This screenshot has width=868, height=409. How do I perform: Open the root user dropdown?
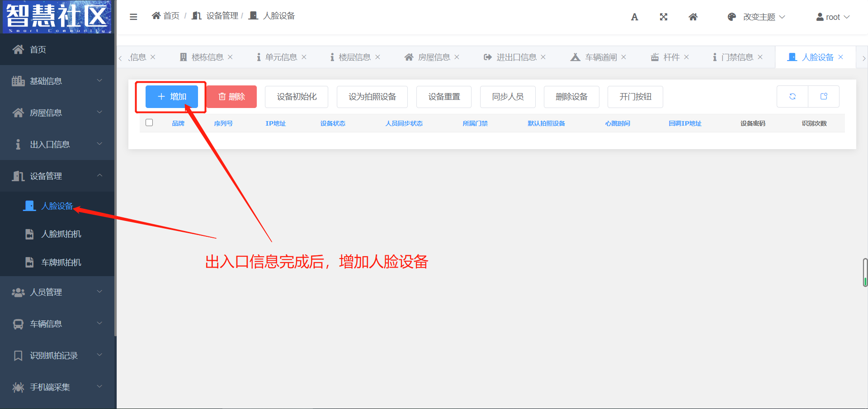point(833,17)
